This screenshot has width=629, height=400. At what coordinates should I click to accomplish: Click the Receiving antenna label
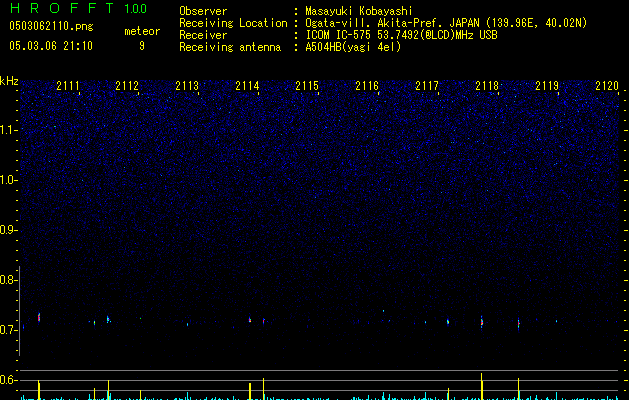pyautogui.click(x=230, y=47)
